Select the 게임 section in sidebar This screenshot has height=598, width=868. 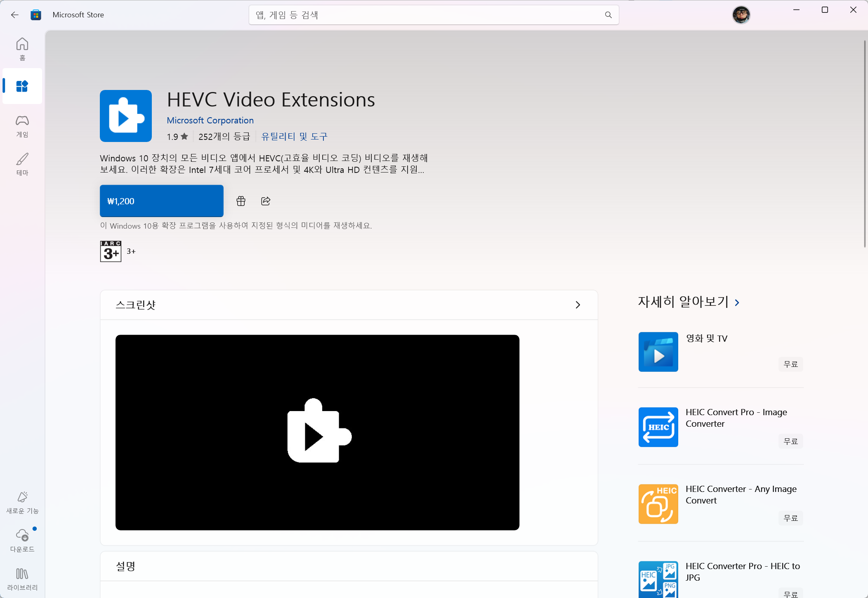[x=22, y=126]
